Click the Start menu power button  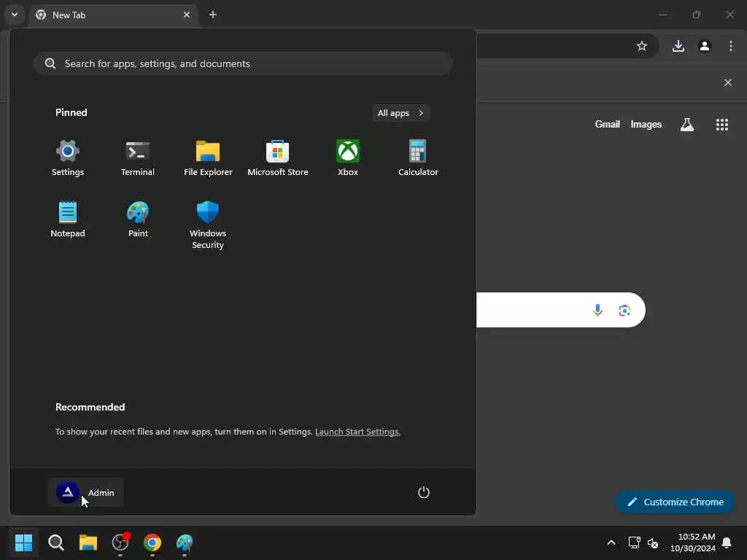tap(424, 492)
